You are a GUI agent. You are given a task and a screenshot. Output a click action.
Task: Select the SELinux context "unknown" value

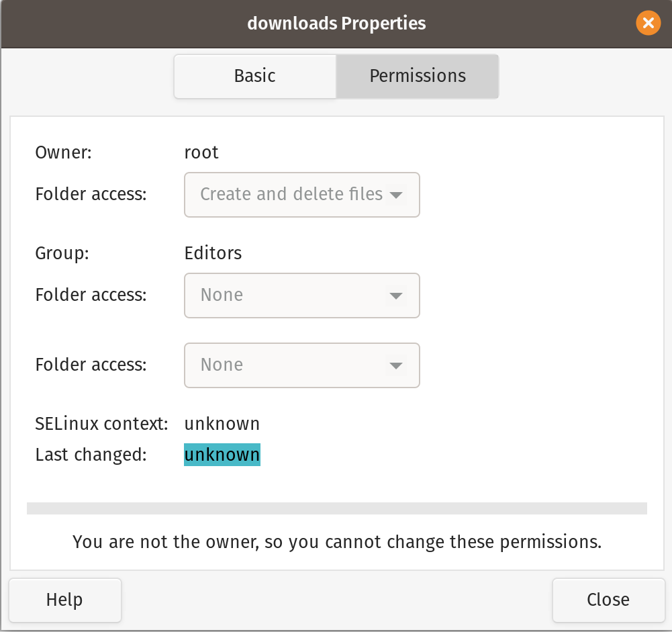click(x=222, y=424)
